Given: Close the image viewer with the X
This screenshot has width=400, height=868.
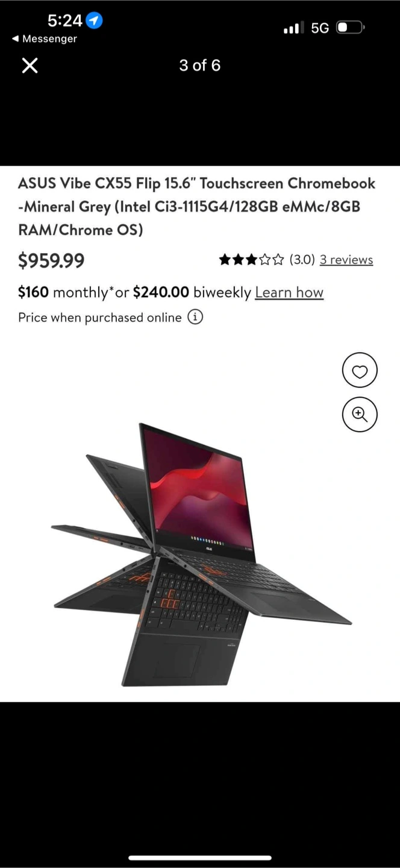Looking at the screenshot, I should pos(30,66).
